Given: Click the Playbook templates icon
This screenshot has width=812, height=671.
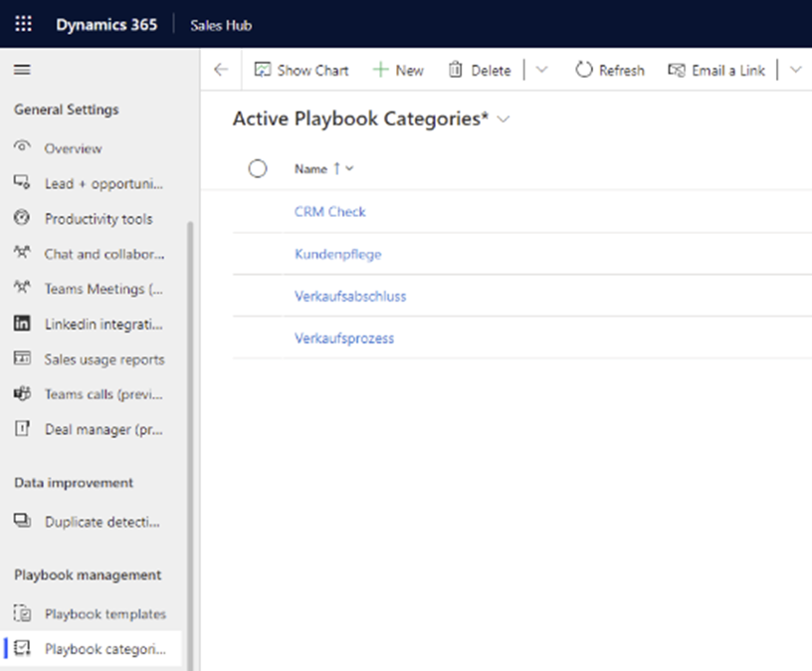Looking at the screenshot, I should point(22,613).
